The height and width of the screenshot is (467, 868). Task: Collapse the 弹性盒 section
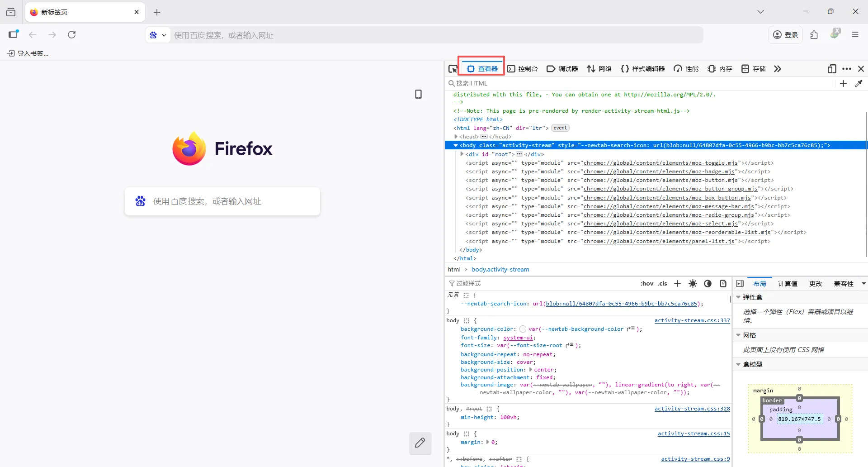point(738,297)
